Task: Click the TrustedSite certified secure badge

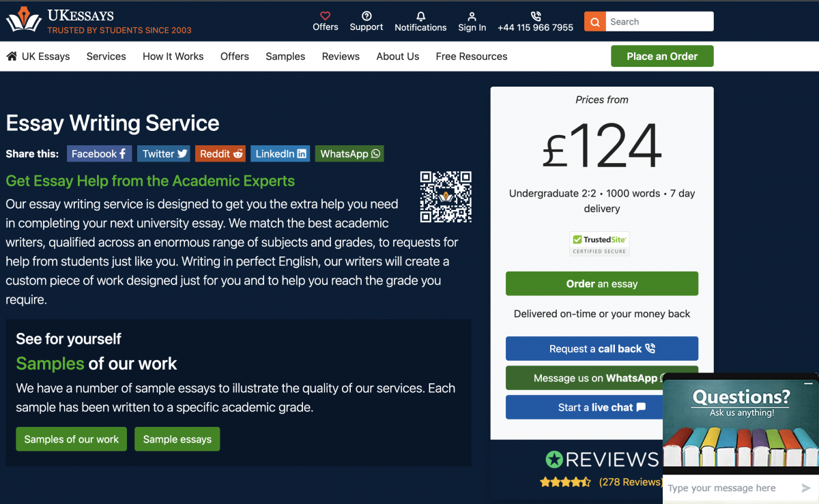Action: (599, 243)
